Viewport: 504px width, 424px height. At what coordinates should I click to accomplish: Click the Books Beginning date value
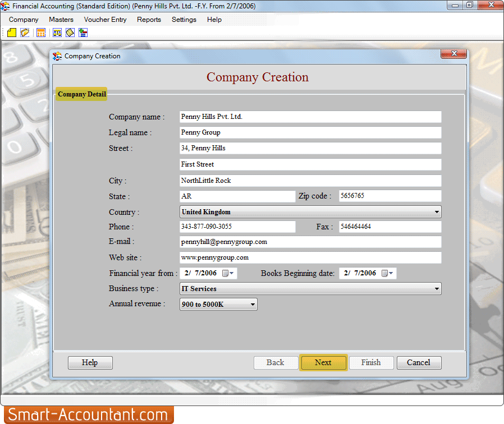click(360, 273)
